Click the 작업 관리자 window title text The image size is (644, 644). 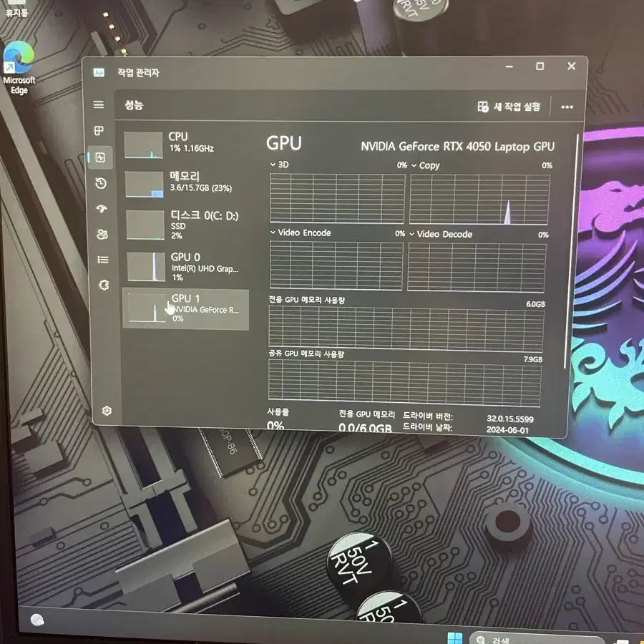[138, 73]
